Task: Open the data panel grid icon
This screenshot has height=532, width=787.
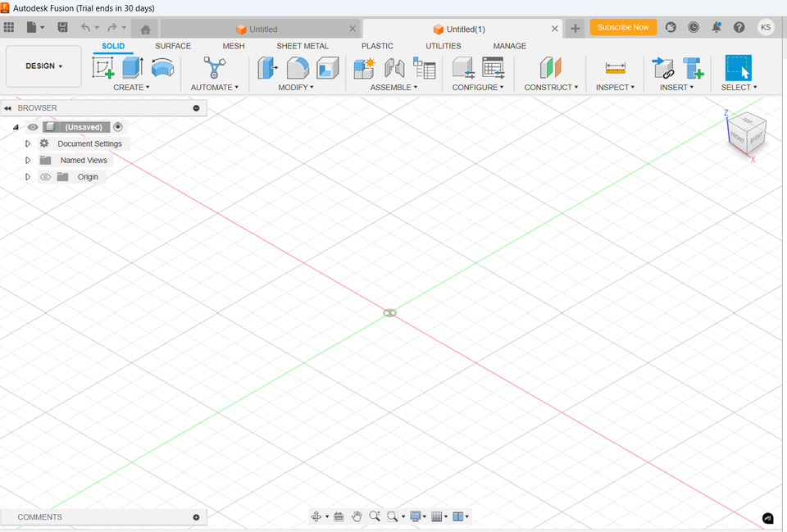Action: (9, 28)
